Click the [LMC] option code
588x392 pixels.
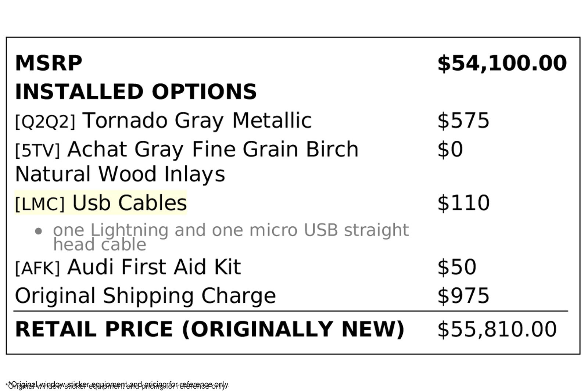[40, 204]
